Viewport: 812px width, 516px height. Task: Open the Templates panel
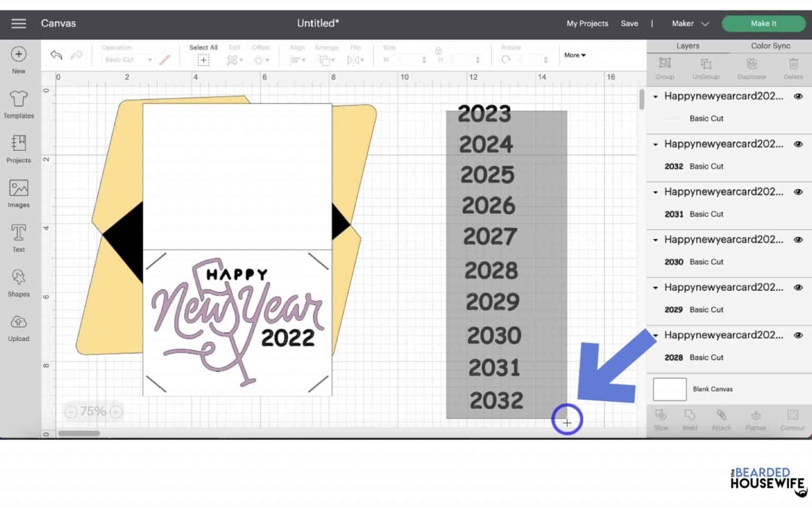pos(19,104)
